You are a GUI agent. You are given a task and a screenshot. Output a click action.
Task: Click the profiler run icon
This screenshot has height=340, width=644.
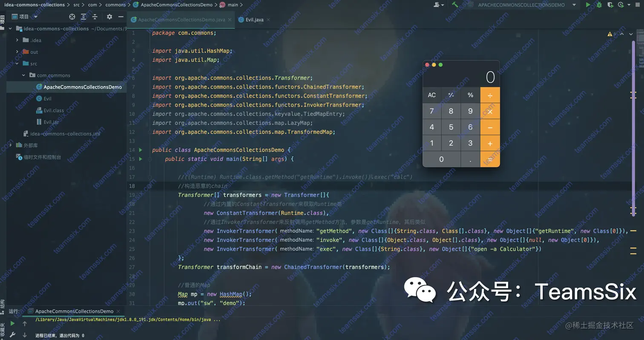pyautogui.click(x=621, y=5)
